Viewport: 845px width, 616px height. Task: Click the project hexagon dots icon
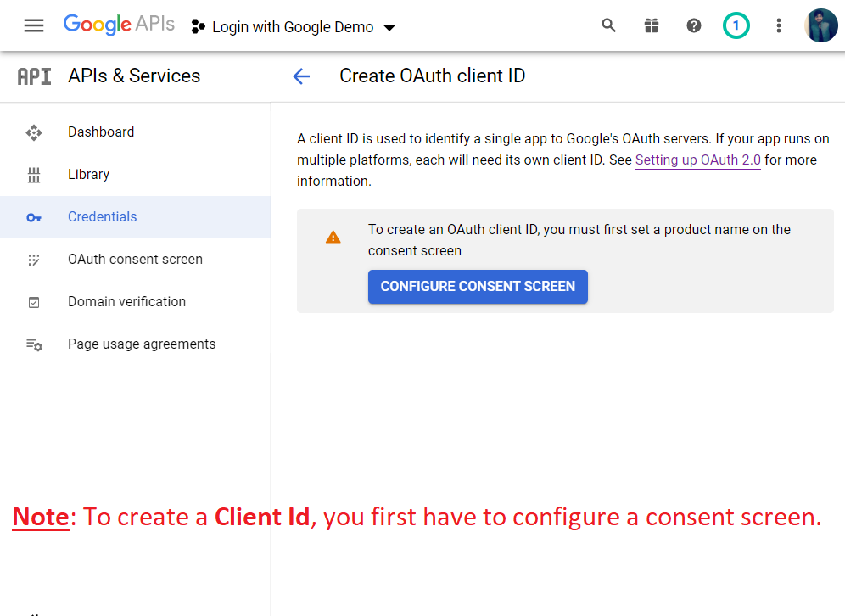(198, 26)
